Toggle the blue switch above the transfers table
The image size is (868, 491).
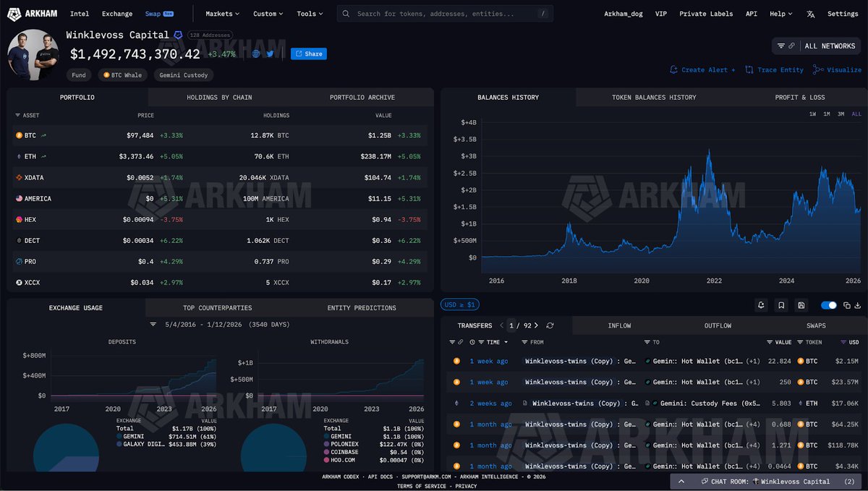[x=828, y=305]
